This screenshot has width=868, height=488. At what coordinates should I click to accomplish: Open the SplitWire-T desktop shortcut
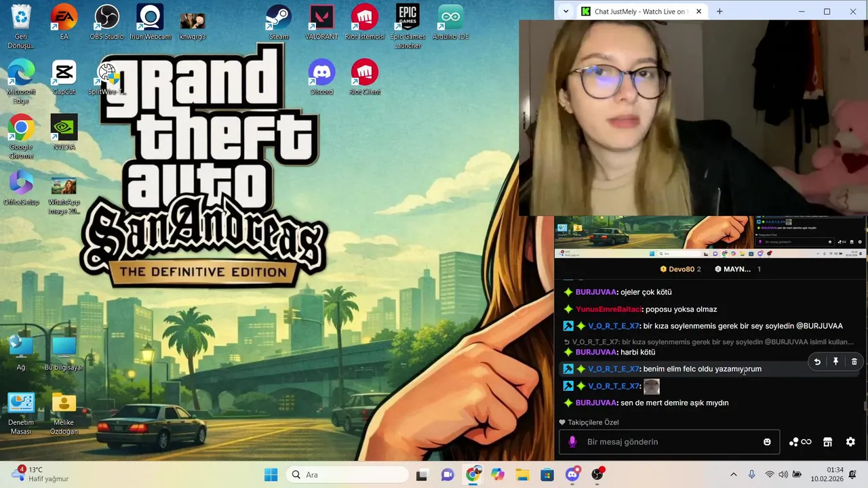(x=106, y=77)
